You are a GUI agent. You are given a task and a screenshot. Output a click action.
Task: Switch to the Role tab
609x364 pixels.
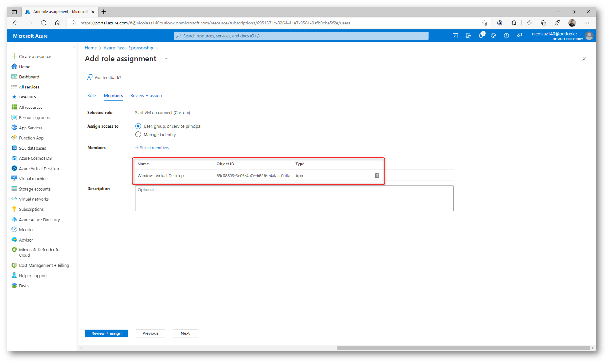(91, 95)
